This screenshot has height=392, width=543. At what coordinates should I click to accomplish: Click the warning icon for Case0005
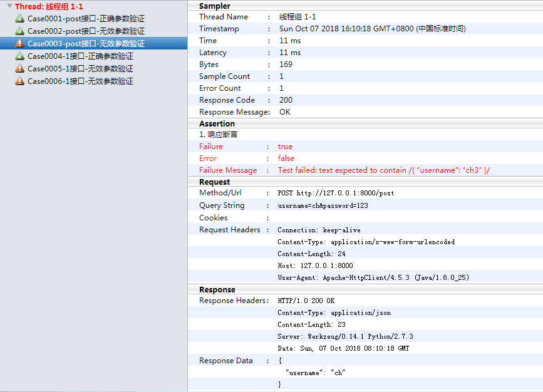click(x=20, y=68)
